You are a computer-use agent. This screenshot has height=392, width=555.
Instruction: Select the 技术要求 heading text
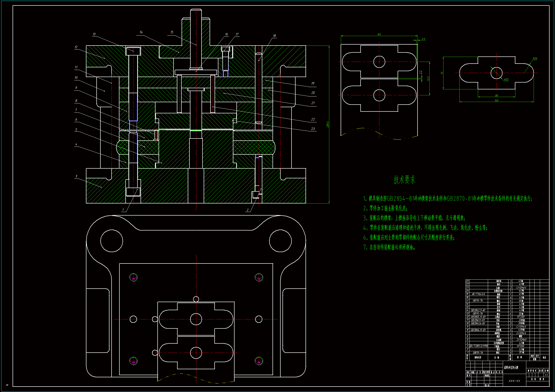(x=404, y=180)
